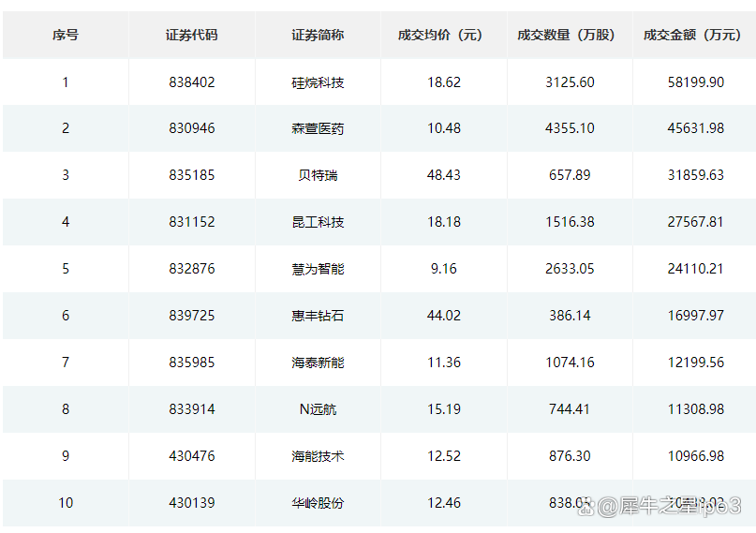Click volume value 657.89
The width and height of the screenshot is (756, 533).
(570, 175)
